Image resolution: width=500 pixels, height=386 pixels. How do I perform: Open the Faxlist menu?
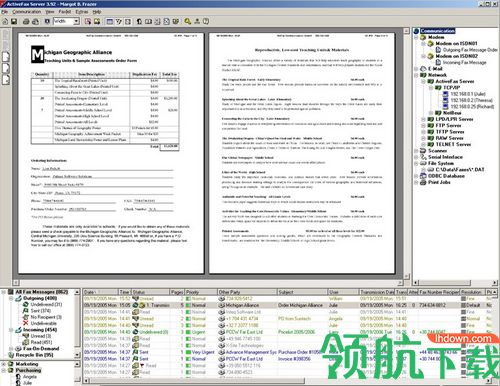click(65, 12)
